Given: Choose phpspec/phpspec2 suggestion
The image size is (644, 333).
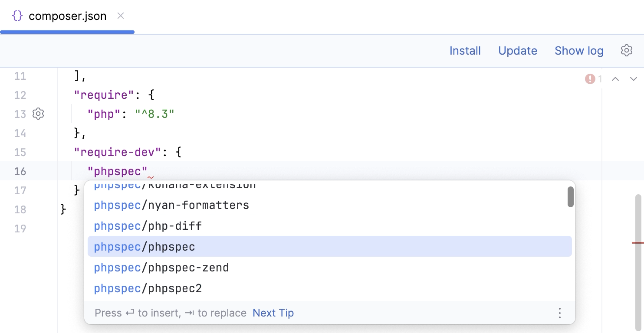Looking at the screenshot, I should pos(148,288).
